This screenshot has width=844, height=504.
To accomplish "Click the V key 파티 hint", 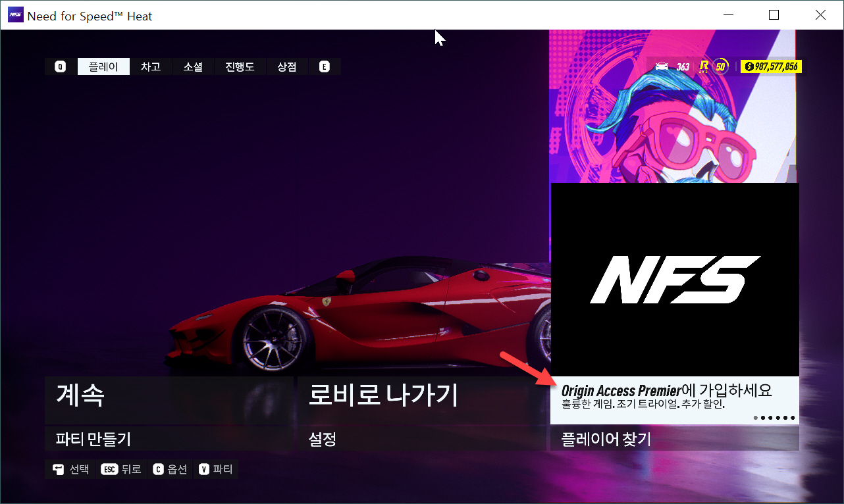I will (215, 469).
